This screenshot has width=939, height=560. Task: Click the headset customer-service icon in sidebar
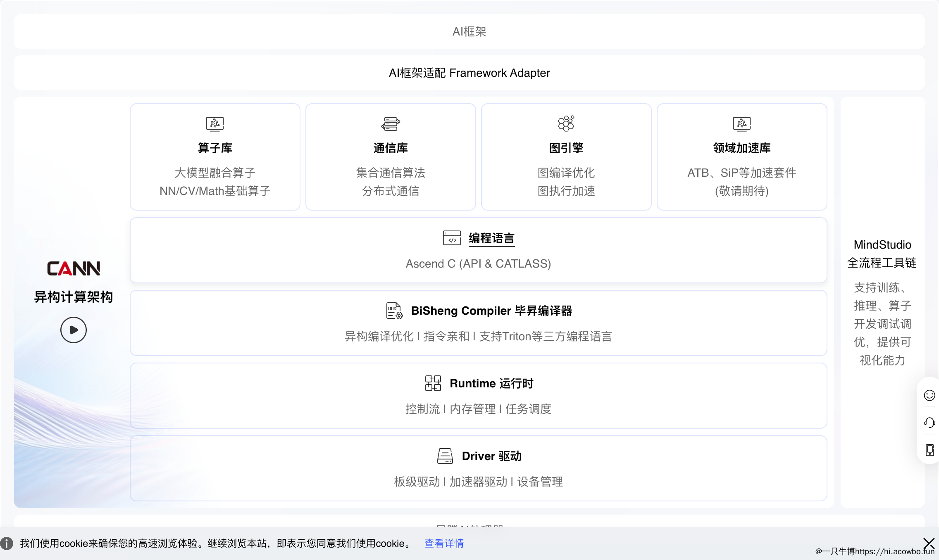tap(929, 423)
